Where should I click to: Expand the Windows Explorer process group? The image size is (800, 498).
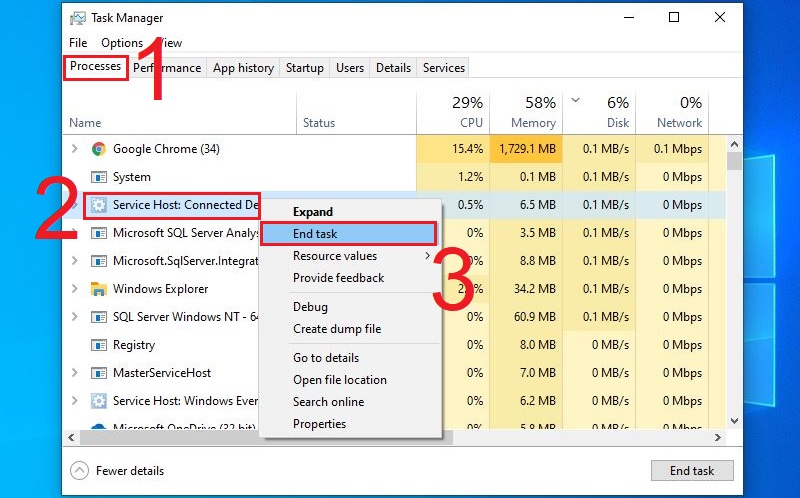(74, 289)
